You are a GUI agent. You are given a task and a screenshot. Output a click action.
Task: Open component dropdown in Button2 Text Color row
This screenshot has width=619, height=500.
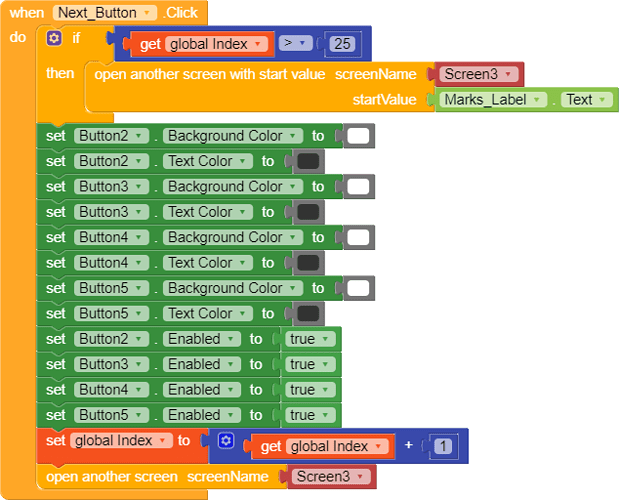[x=111, y=161]
